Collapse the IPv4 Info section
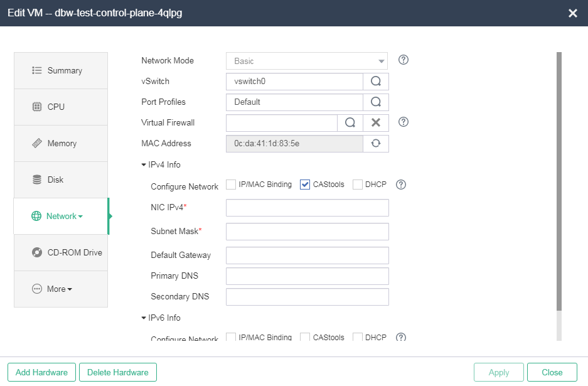The height and width of the screenshot is (386, 588). point(161,164)
